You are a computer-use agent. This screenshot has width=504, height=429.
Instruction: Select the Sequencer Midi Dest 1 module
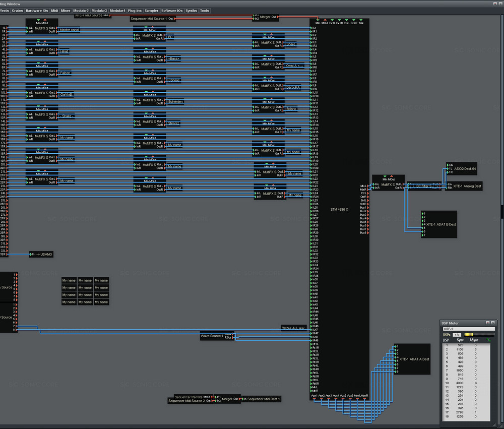[262, 399]
